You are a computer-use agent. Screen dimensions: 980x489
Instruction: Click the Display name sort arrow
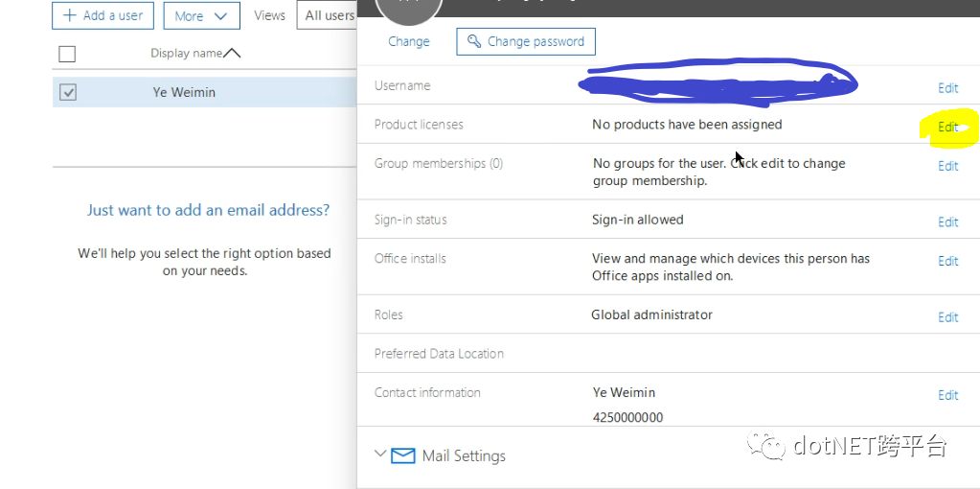point(232,54)
